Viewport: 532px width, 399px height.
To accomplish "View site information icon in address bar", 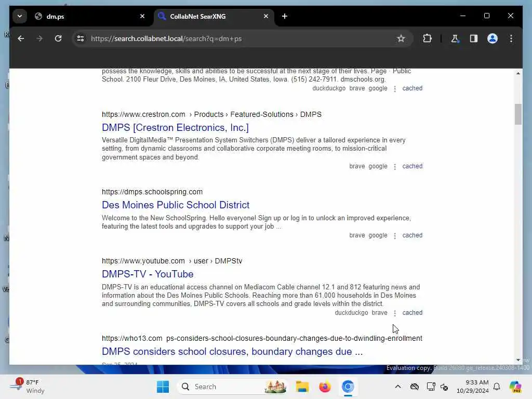I will 81,38.
